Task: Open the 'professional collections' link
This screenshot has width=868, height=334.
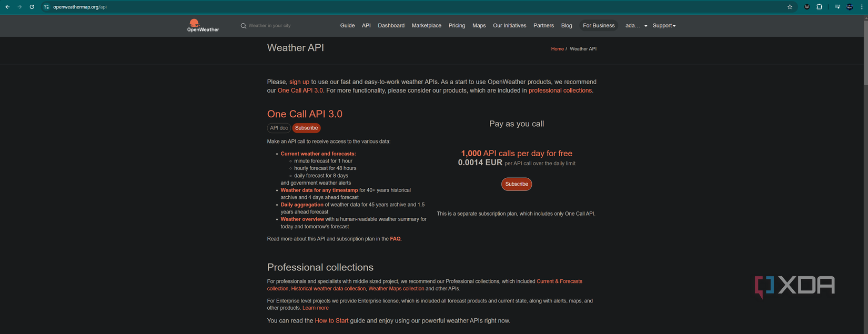Action: click(560, 90)
